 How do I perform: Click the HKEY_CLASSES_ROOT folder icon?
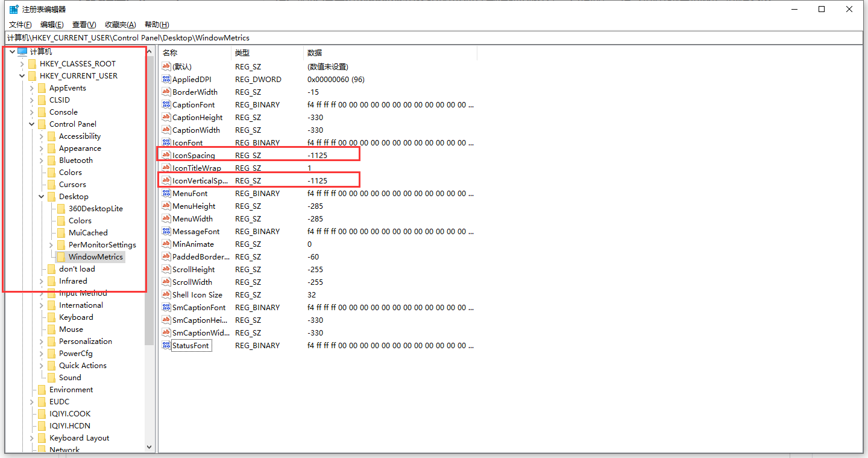(x=32, y=63)
